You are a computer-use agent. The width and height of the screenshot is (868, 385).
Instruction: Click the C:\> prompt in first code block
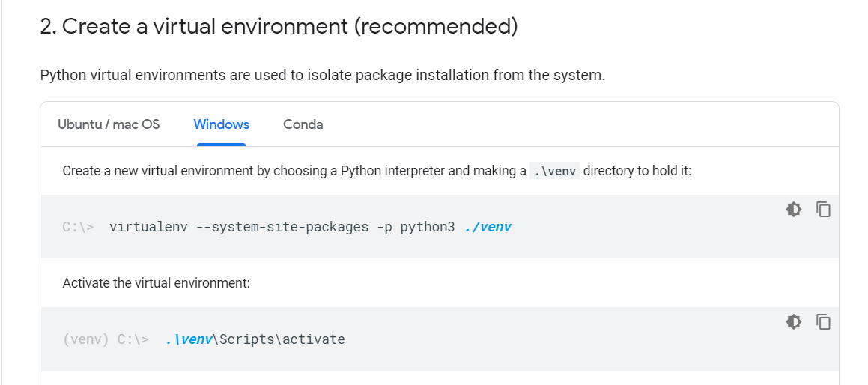78,227
